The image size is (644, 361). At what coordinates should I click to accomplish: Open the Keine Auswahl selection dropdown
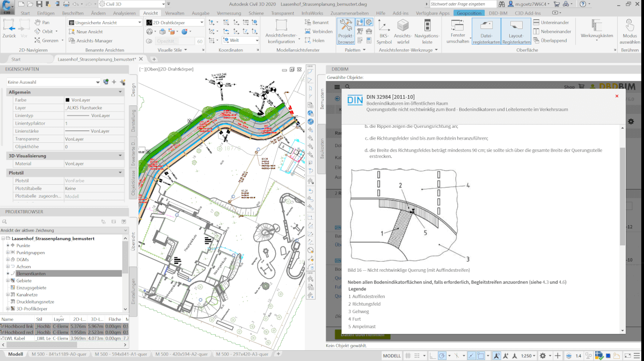(x=53, y=82)
